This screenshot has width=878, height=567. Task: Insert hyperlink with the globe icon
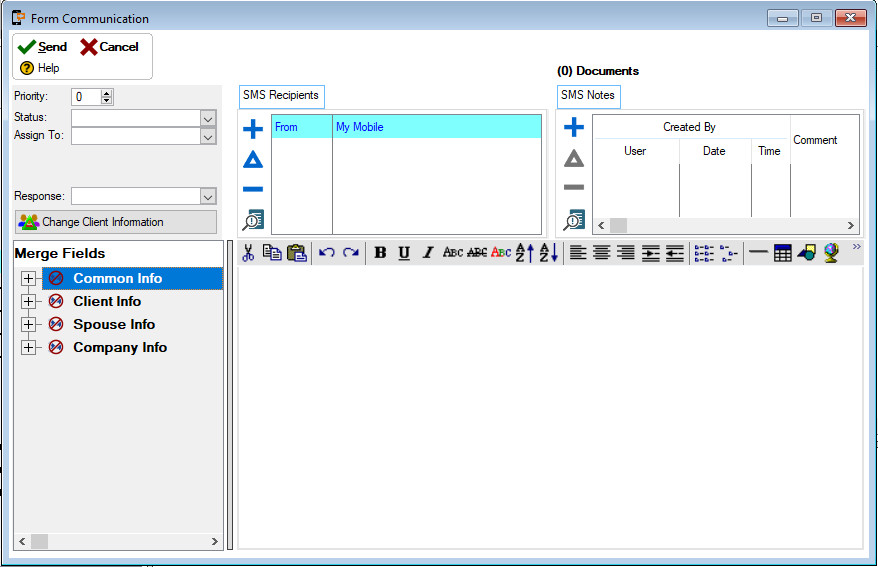coord(831,253)
